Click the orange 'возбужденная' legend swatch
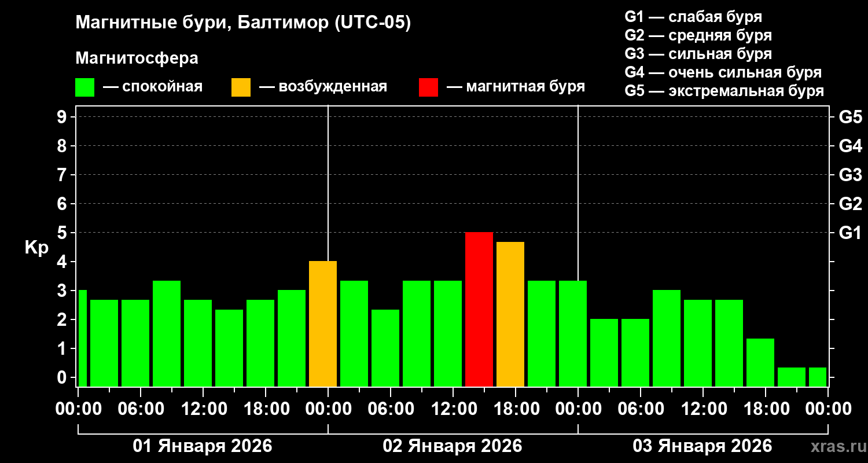 (241, 87)
